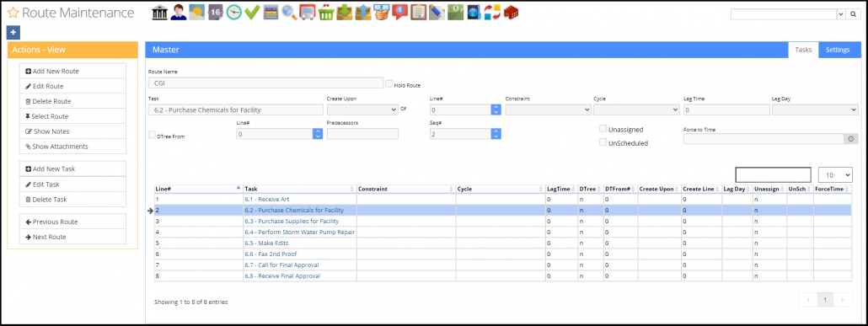Screen dimensions: 868x326
Task: Click the Seq# spinner arrows
Action: [496, 133]
